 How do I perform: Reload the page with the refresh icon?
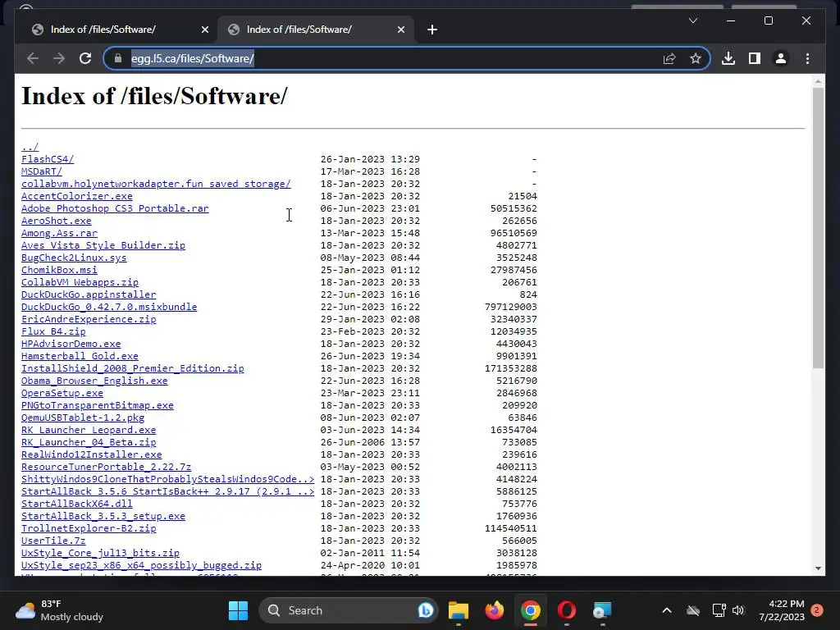tap(85, 58)
